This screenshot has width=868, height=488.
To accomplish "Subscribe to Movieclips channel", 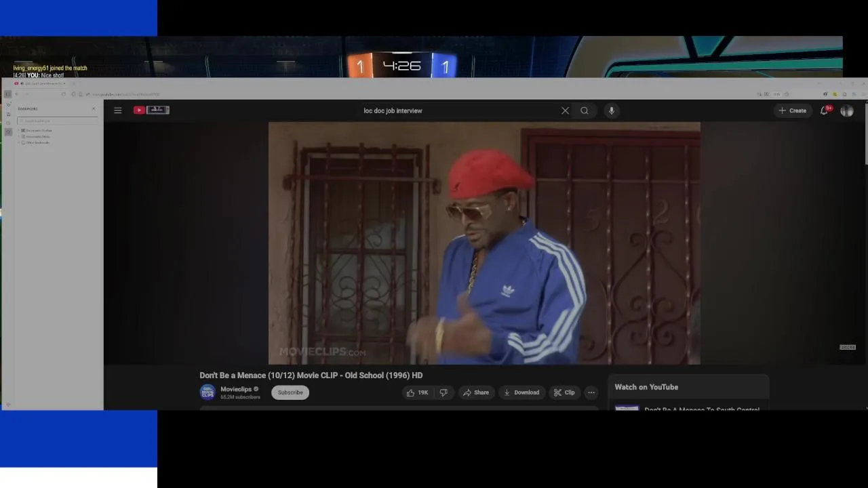I will [x=290, y=392].
